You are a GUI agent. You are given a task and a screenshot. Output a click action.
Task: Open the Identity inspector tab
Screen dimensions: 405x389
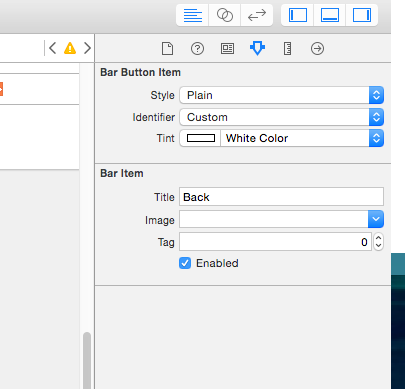227,49
